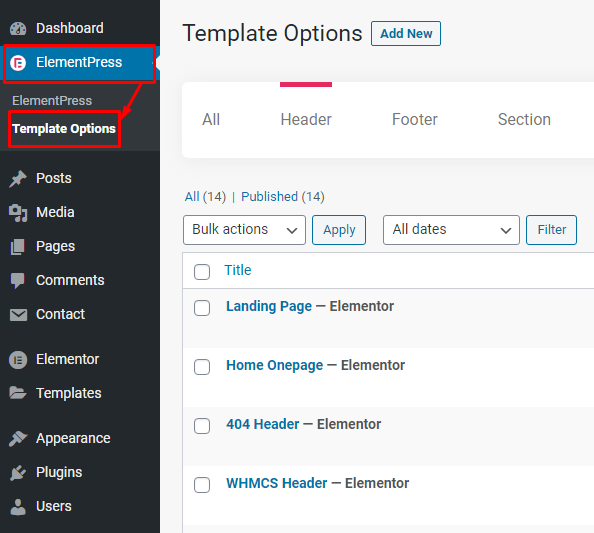The width and height of the screenshot is (594, 533).
Task: Check the WHMCS Header row checkbox
Action: pyautogui.click(x=202, y=485)
